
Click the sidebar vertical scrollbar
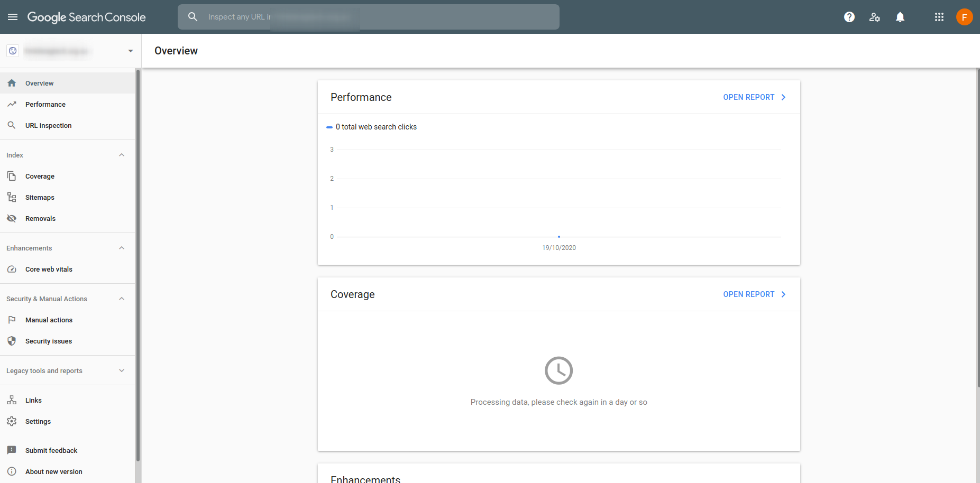pyautogui.click(x=138, y=264)
